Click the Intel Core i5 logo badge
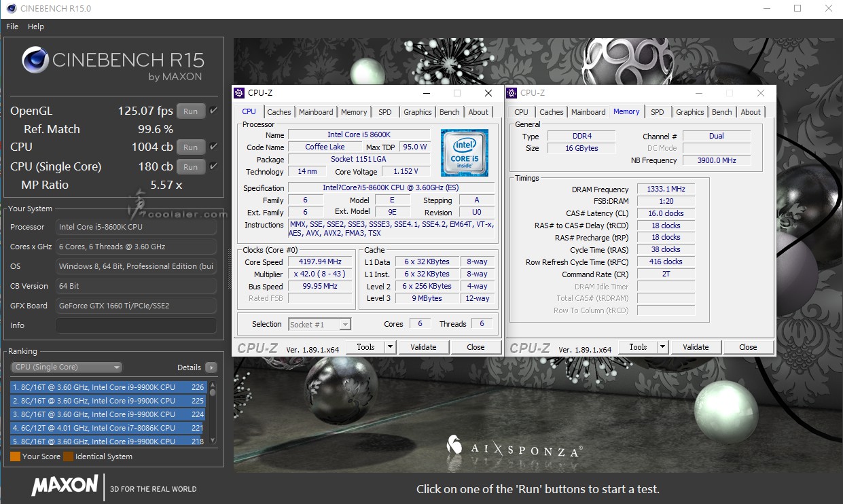This screenshot has height=504, width=843. 463,154
